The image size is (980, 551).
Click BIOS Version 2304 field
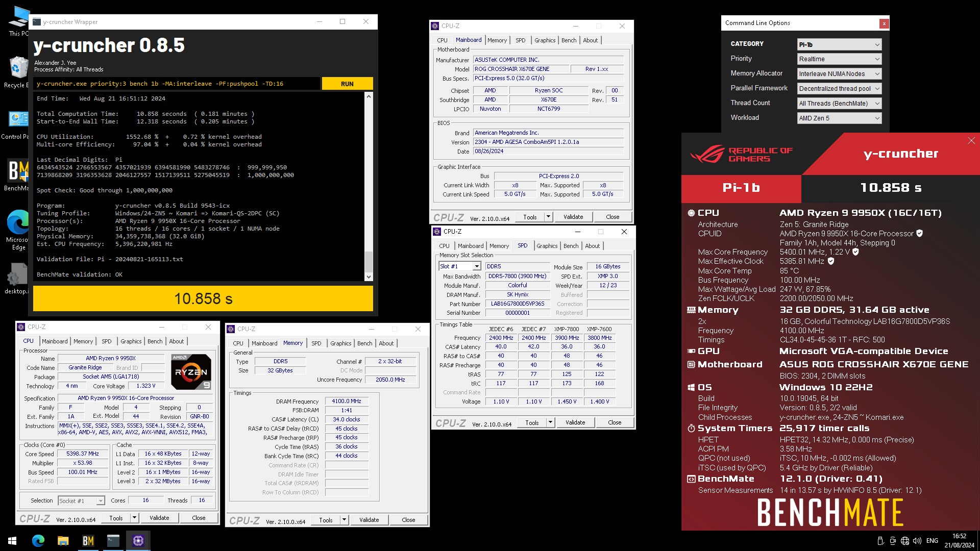pos(549,142)
